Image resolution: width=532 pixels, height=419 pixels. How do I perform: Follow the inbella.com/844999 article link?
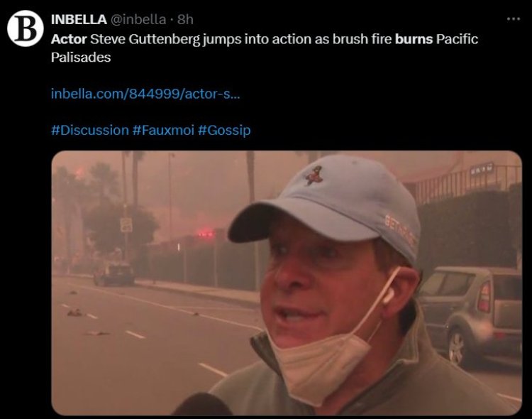pyautogui.click(x=145, y=94)
